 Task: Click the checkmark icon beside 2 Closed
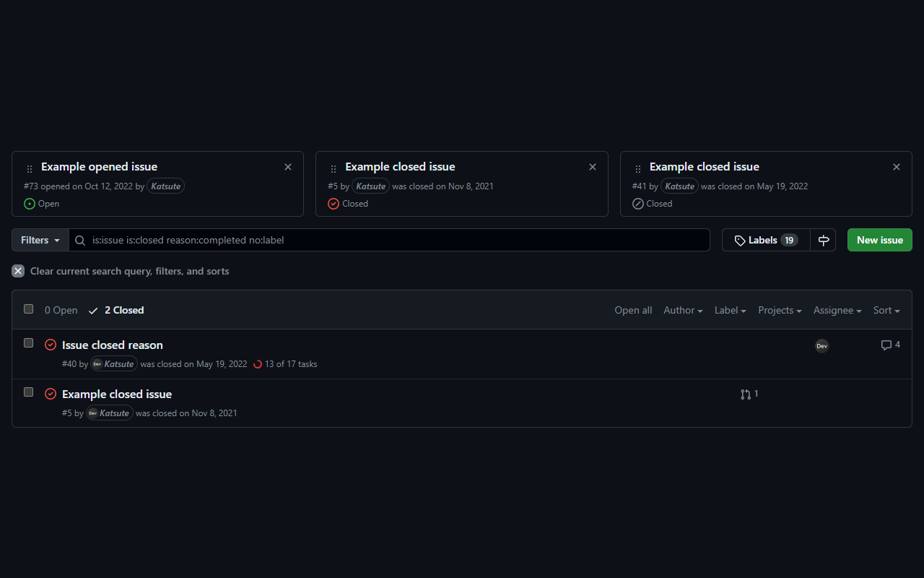[93, 311]
